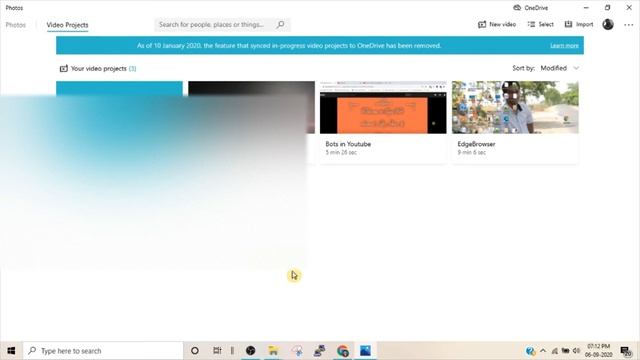Open Task View in taskbar
This screenshot has height=360, width=640.
(217, 351)
